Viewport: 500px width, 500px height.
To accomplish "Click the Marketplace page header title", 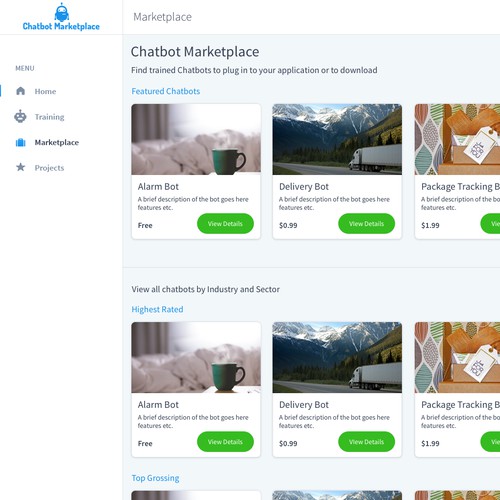I will tap(163, 17).
